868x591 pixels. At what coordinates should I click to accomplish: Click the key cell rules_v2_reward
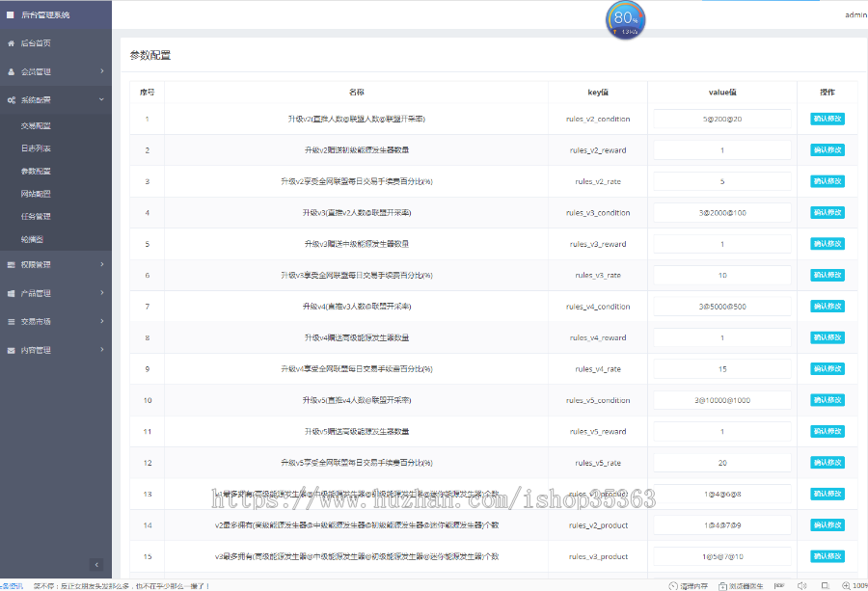coord(598,150)
